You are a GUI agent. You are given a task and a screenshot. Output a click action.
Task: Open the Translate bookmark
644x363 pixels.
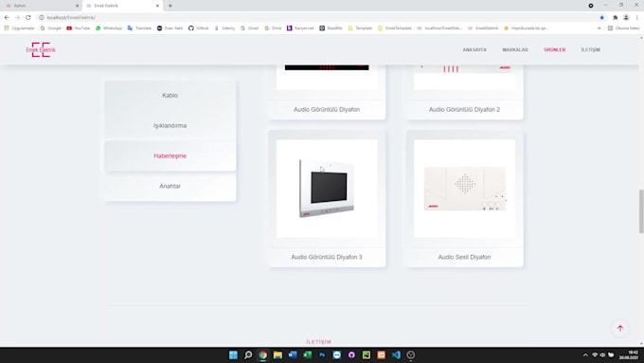pyautogui.click(x=139, y=28)
